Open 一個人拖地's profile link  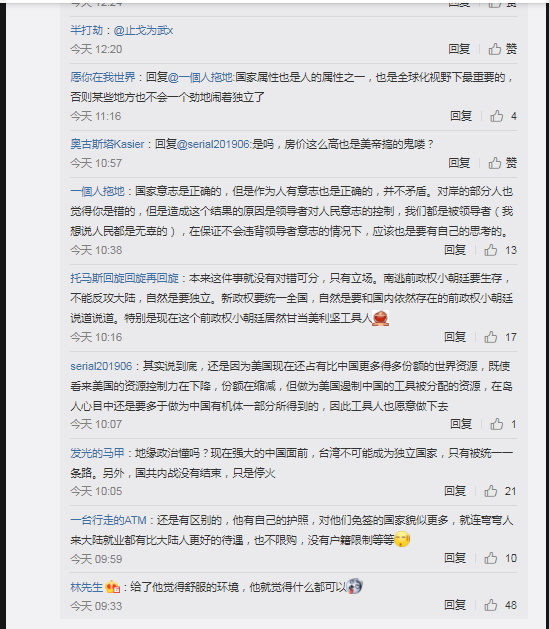97,191
